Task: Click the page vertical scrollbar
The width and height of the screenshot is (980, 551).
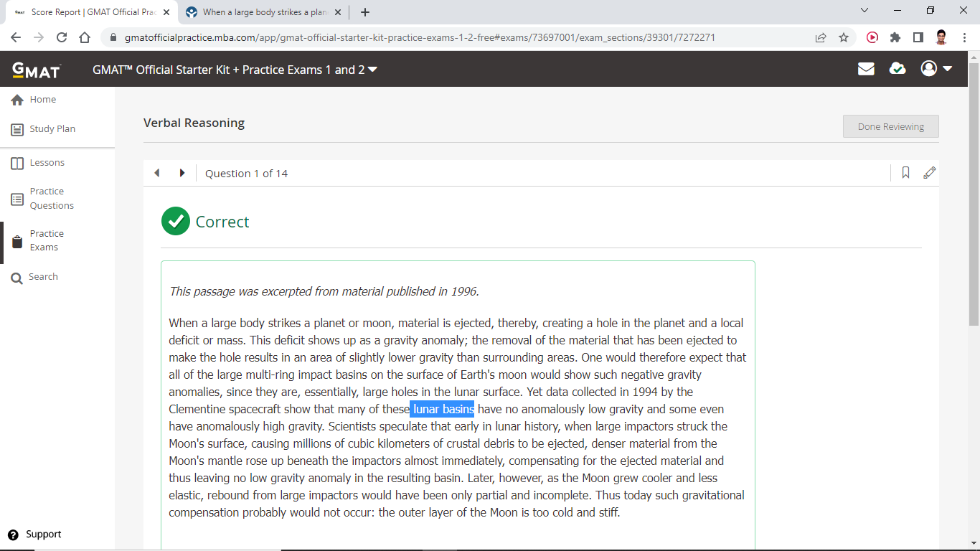Action: 974,194
